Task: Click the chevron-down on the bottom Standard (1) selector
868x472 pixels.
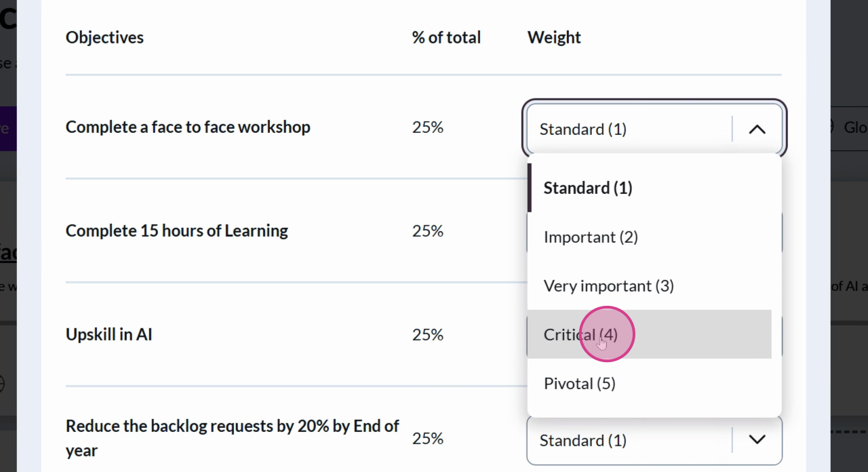Action: 757,440
